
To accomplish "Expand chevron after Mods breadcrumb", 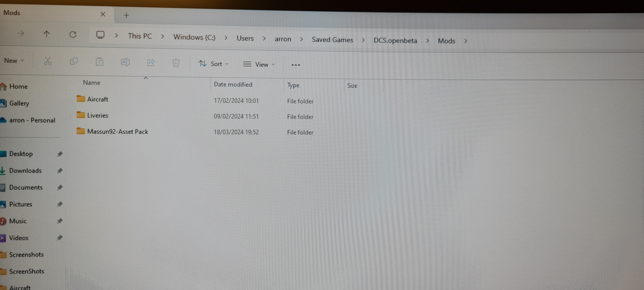I will [x=465, y=41].
